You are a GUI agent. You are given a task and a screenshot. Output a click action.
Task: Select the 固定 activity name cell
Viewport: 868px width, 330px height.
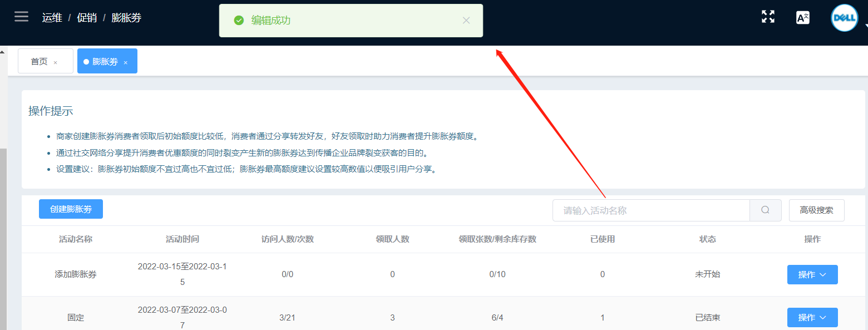76,318
